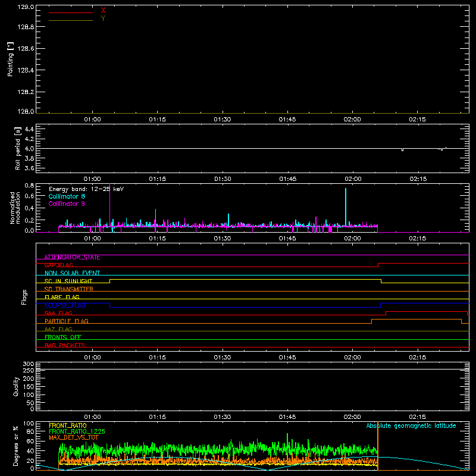Click the '128.6' Pointing axis tick label
This screenshot has width=476, height=476.
tap(26, 49)
